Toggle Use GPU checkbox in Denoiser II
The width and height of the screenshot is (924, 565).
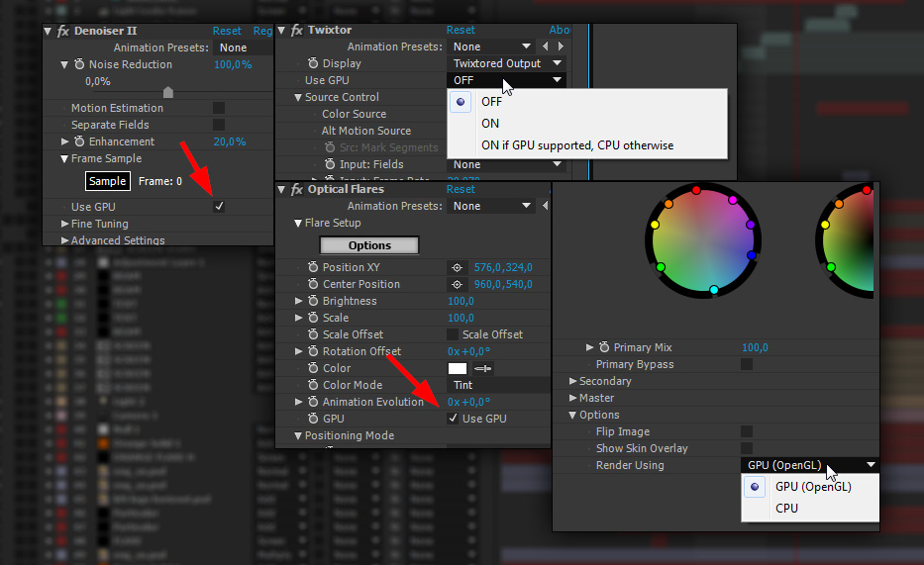219,207
